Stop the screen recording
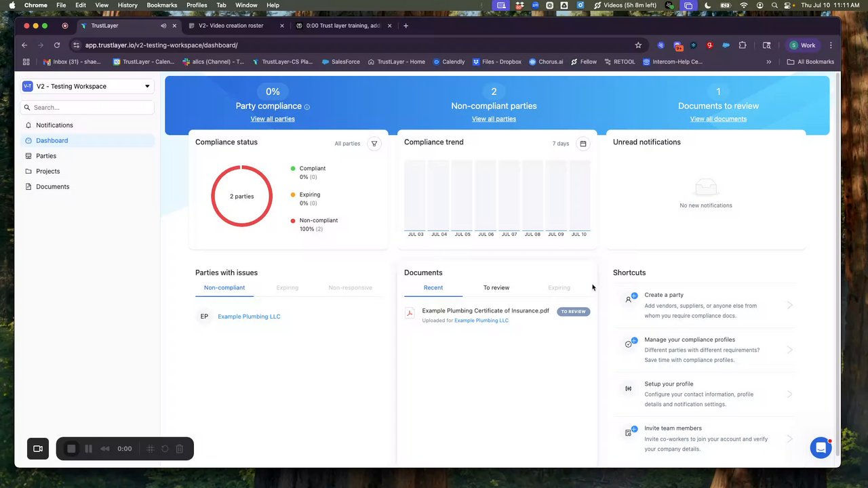 point(71,449)
